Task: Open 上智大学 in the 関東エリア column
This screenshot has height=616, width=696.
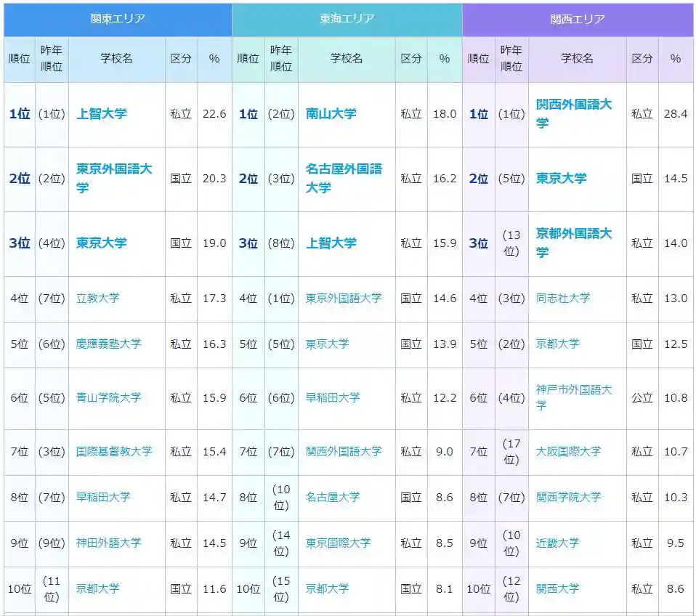Action: tap(101, 114)
